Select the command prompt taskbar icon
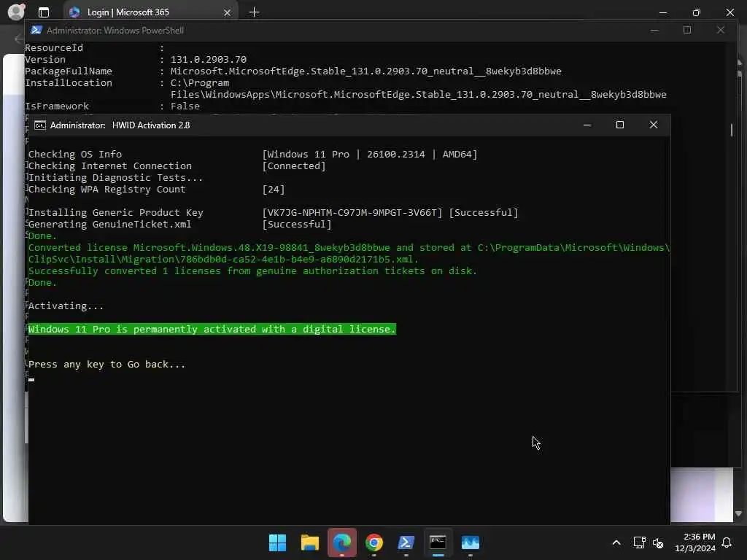 point(438,542)
